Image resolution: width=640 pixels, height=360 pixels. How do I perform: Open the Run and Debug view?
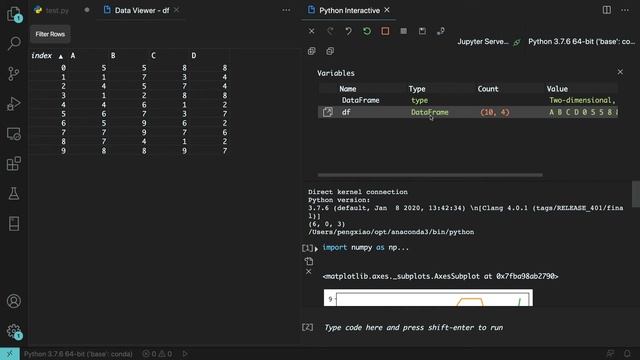pyautogui.click(x=14, y=104)
